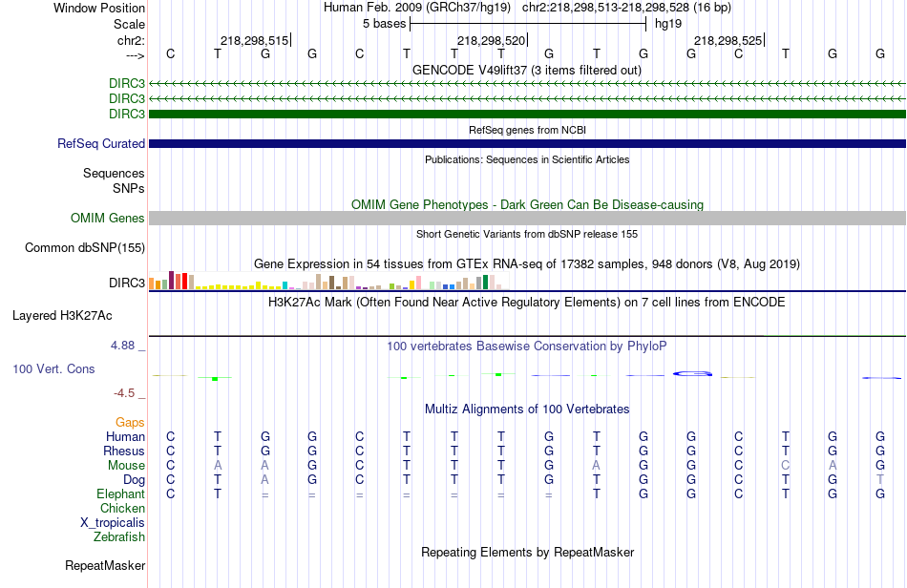This screenshot has height=588, width=907.
Task: Open 100 vertebrates Basewise Conservation by PhyloP title
Action: [x=527, y=346]
